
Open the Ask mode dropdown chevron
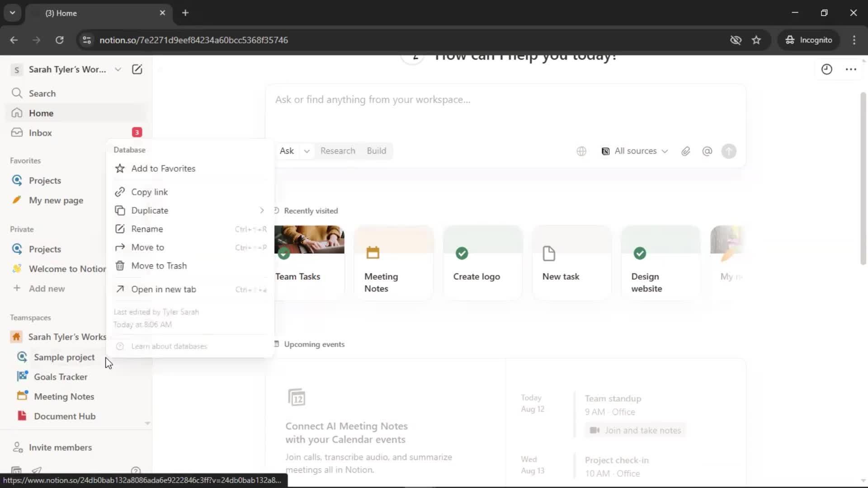point(307,151)
